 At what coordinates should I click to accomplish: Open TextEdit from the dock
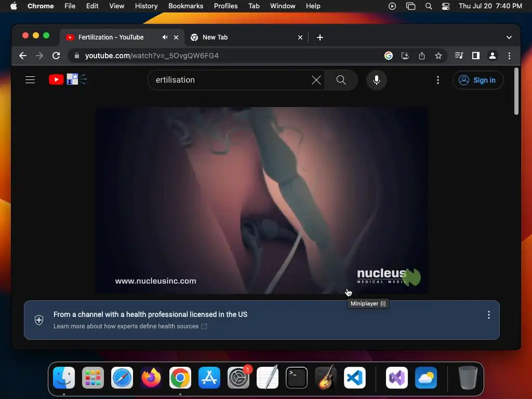coord(268,378)
